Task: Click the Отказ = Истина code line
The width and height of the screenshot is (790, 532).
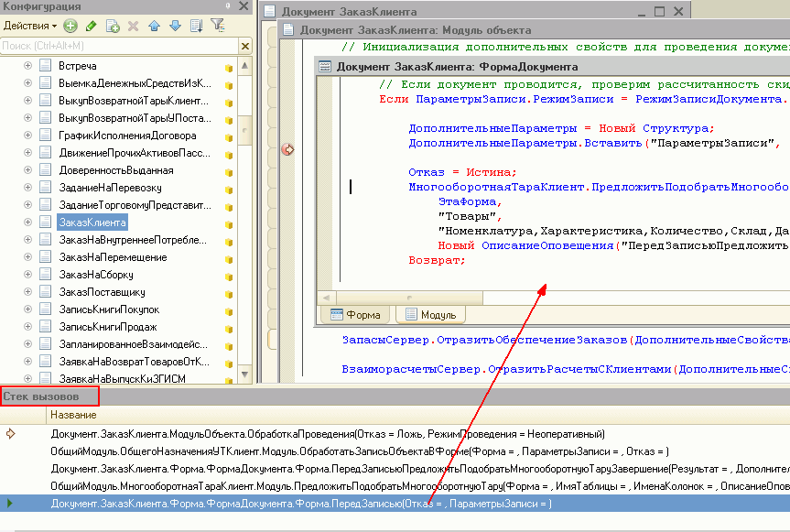Action: [462, 172]
